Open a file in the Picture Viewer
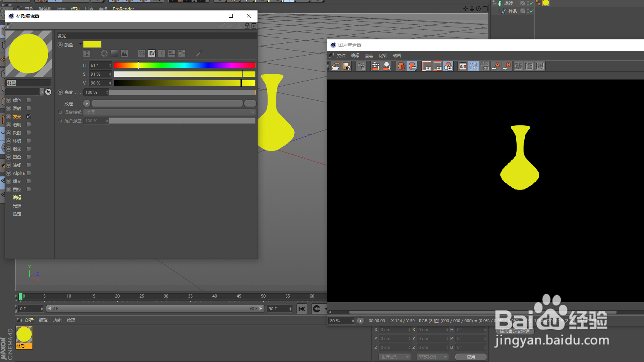The width and height of the screenshot is (644, 362). click(335, 66)
